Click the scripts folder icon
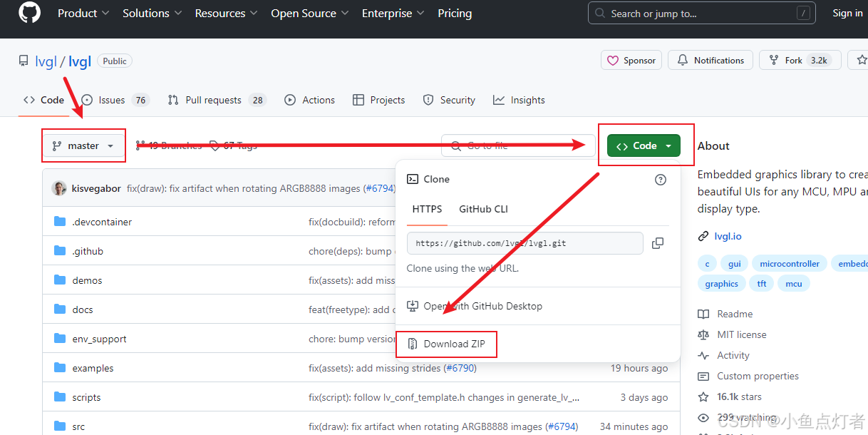Screen dimensions: 868x435 point(60,397)
